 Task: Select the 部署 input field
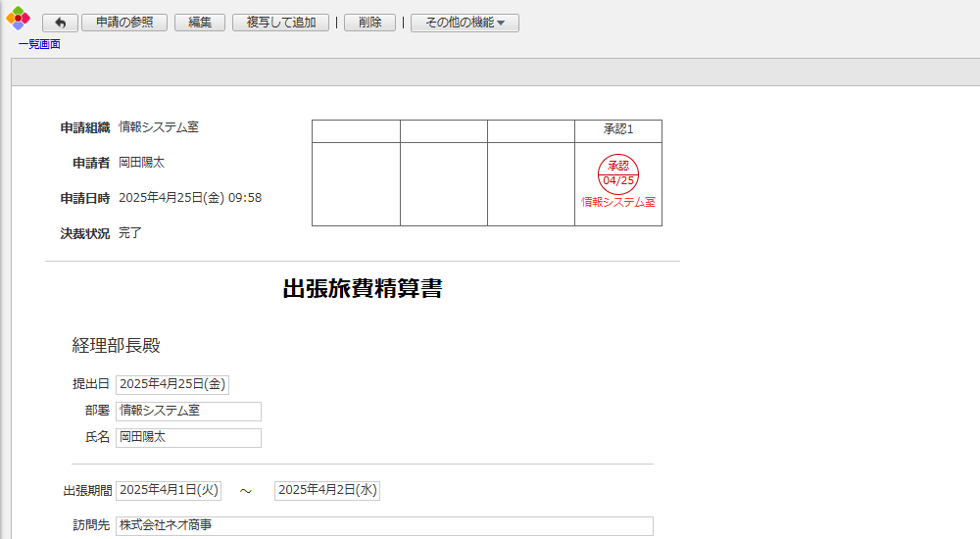coord(188,411)
